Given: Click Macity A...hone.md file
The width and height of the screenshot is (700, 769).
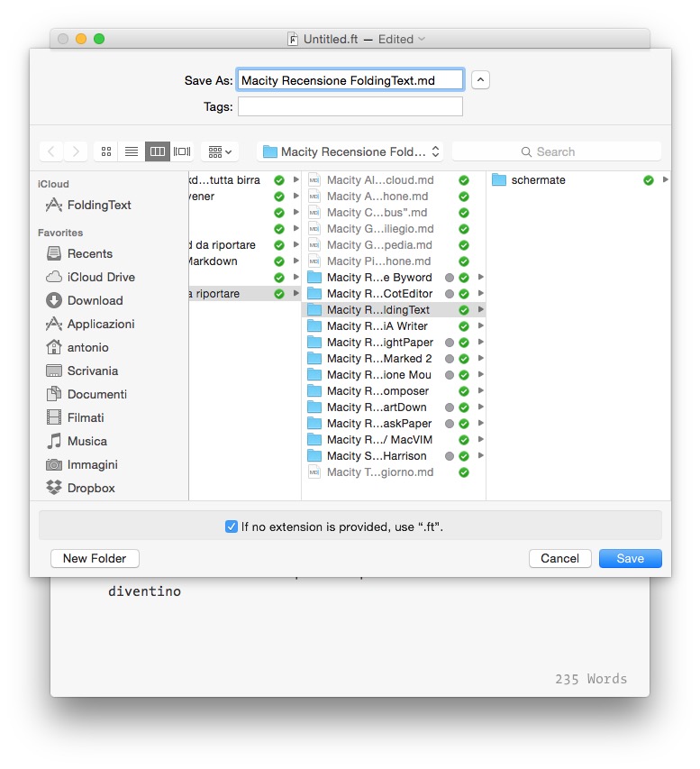Looking at the screenshot, I should 393,197.
